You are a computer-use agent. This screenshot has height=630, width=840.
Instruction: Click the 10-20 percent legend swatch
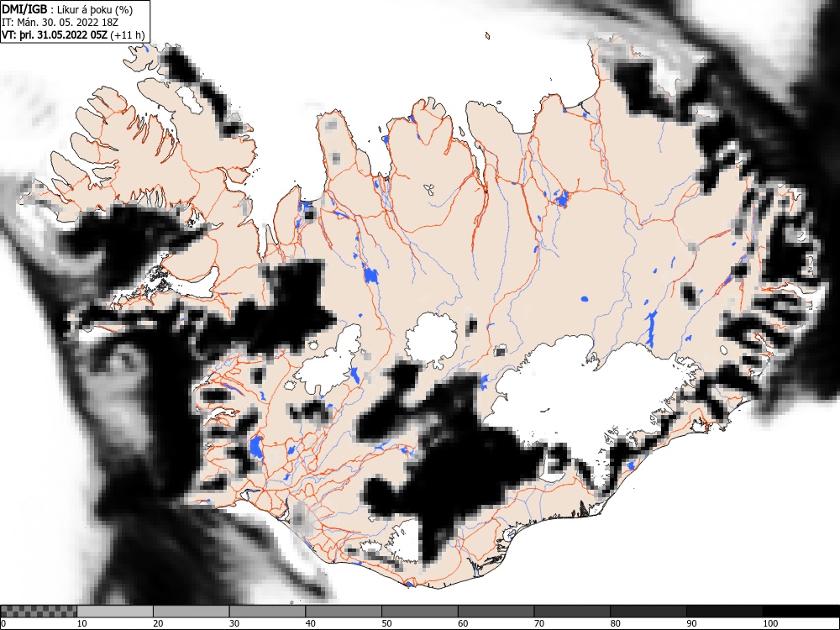pos(114,612)
